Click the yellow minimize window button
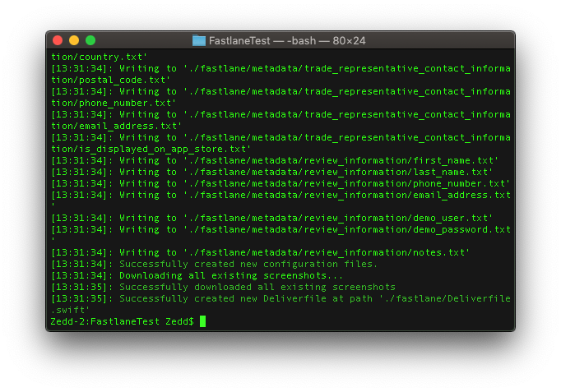 pos(74,40)
